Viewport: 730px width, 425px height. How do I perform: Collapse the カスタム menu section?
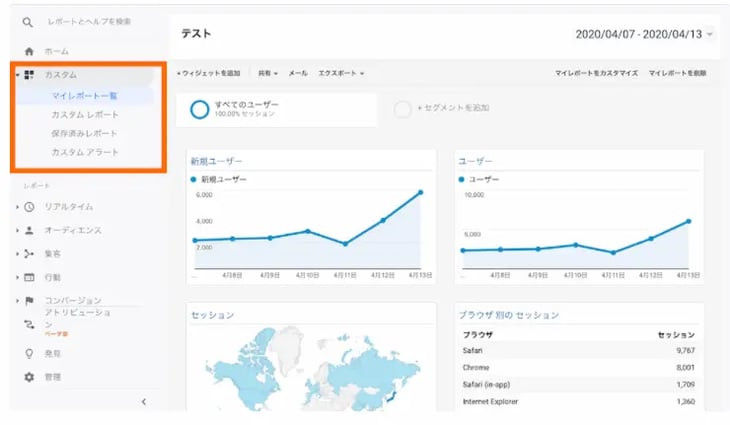[17, 75]
